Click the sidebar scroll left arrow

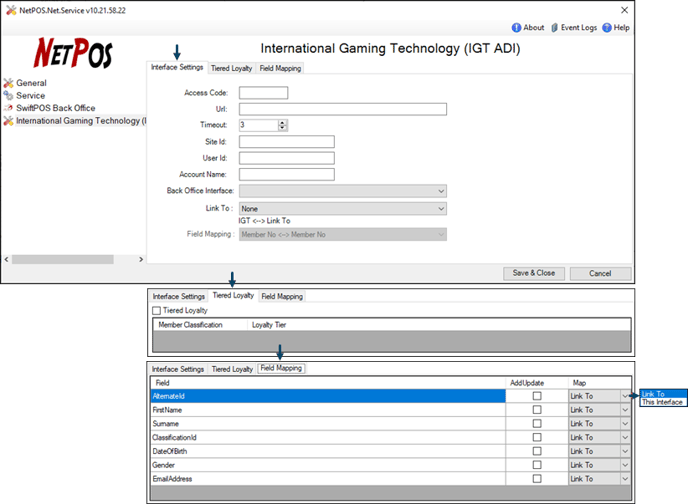point(6,260)
